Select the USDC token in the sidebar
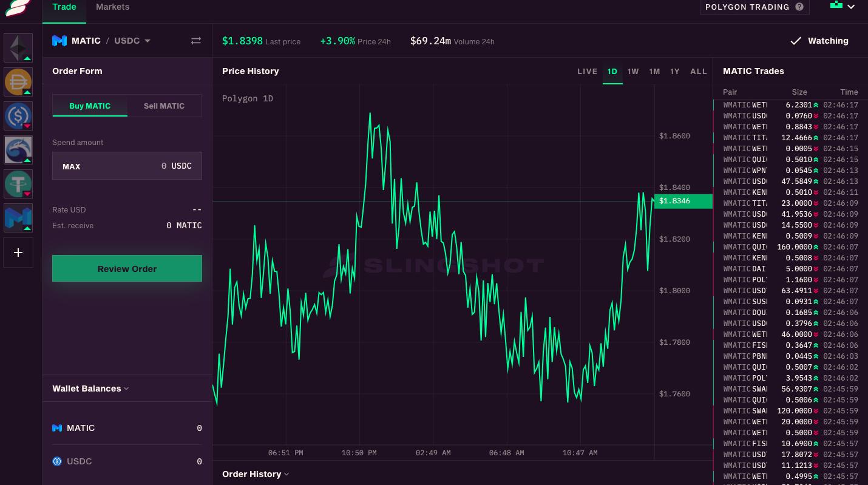This screenshot has height=485, width=868. (x=18, y=116)
